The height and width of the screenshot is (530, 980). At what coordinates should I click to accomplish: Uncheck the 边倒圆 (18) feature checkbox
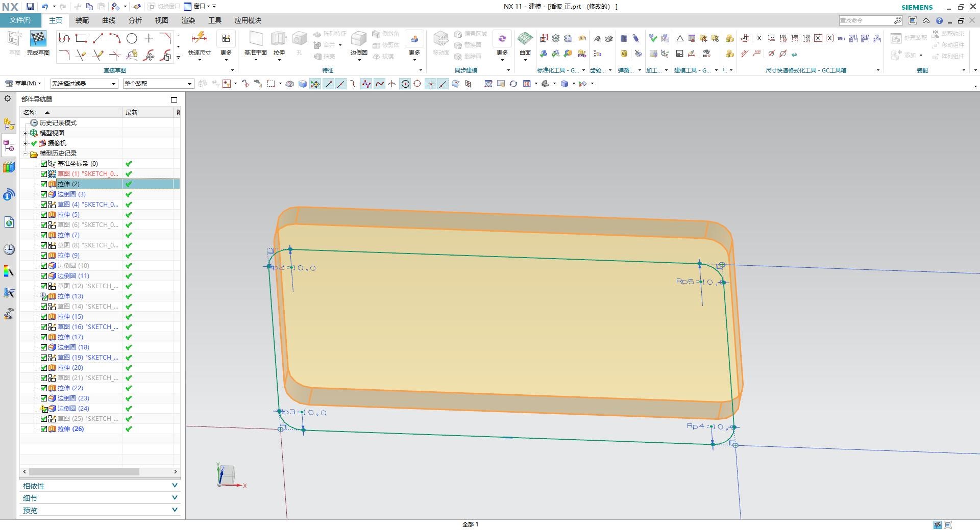[x=44, y=347]
